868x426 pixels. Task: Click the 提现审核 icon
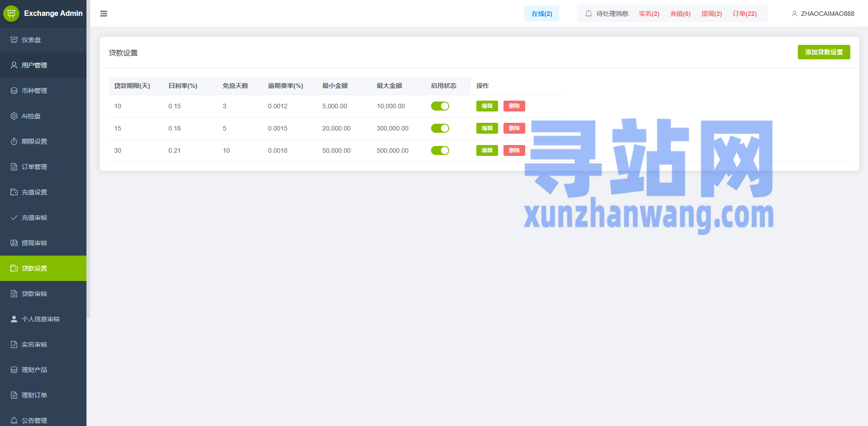(x=14, y=243)
